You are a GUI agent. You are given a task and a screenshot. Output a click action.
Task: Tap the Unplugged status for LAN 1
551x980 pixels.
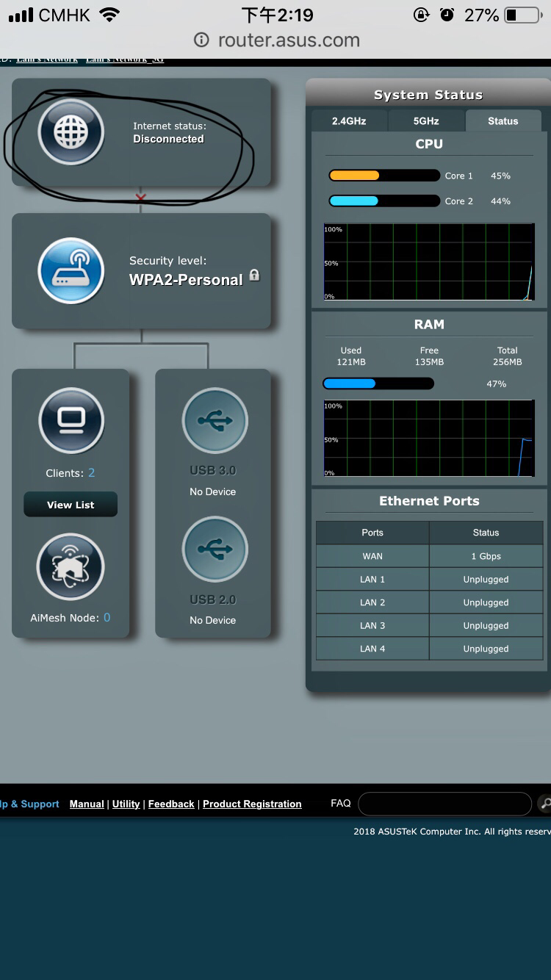pos(486,580)
